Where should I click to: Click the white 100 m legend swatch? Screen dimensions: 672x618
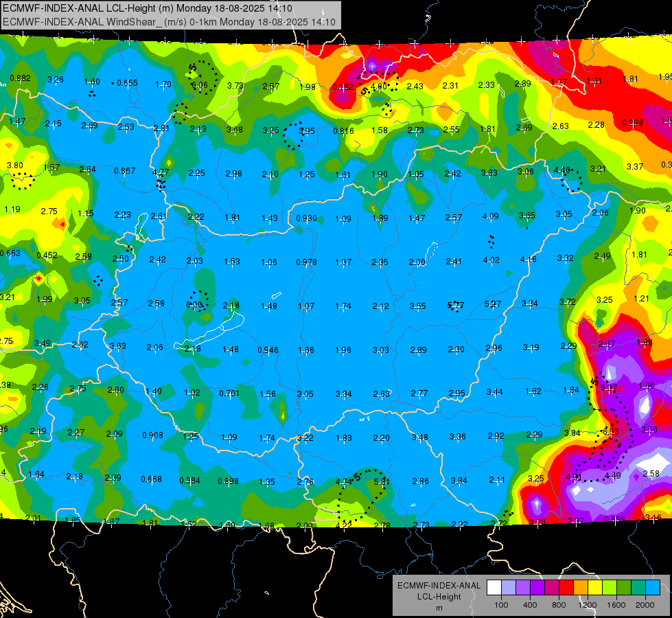point(494,587)
